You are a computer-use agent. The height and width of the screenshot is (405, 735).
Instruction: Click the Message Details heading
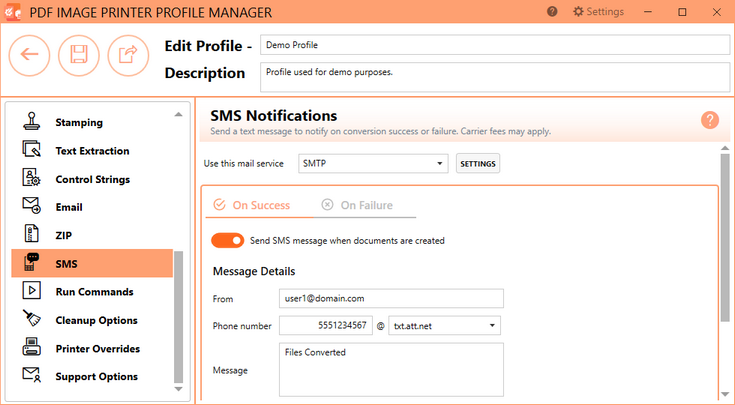(254, 271)
